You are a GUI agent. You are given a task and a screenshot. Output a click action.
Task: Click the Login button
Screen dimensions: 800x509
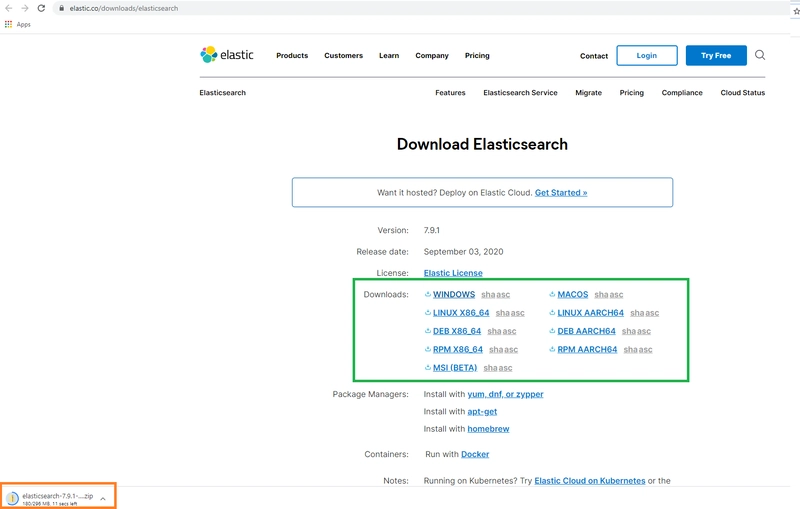click(x=646, y=56)
